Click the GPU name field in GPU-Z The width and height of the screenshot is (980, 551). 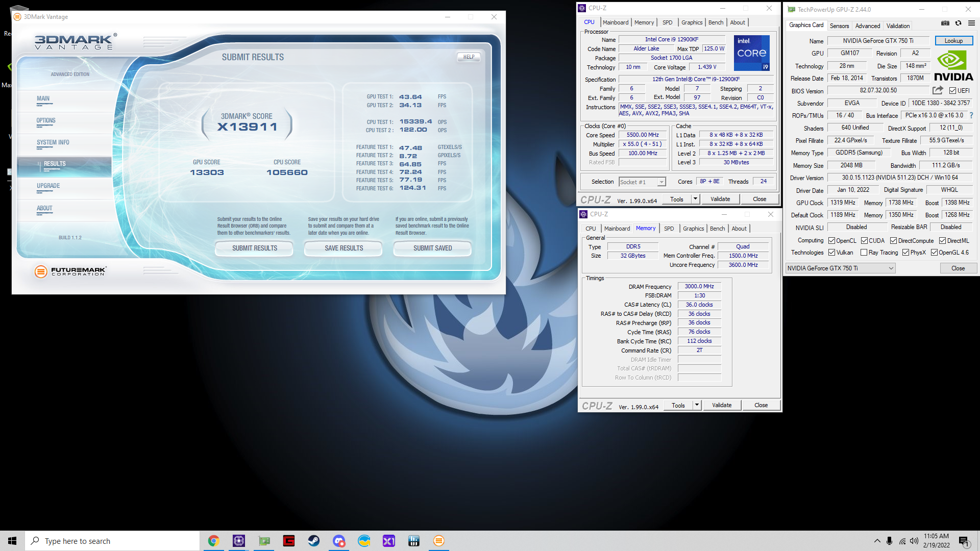coord(878,41)
